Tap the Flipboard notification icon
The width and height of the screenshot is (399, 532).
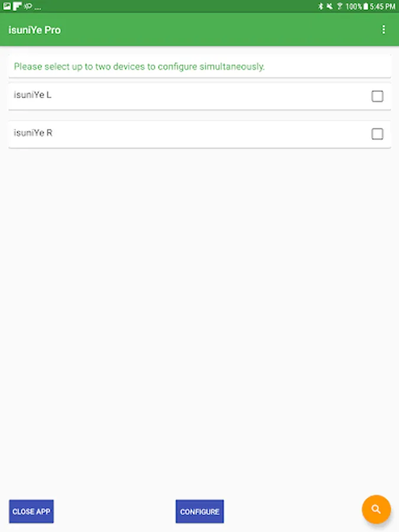pos(17,6)
